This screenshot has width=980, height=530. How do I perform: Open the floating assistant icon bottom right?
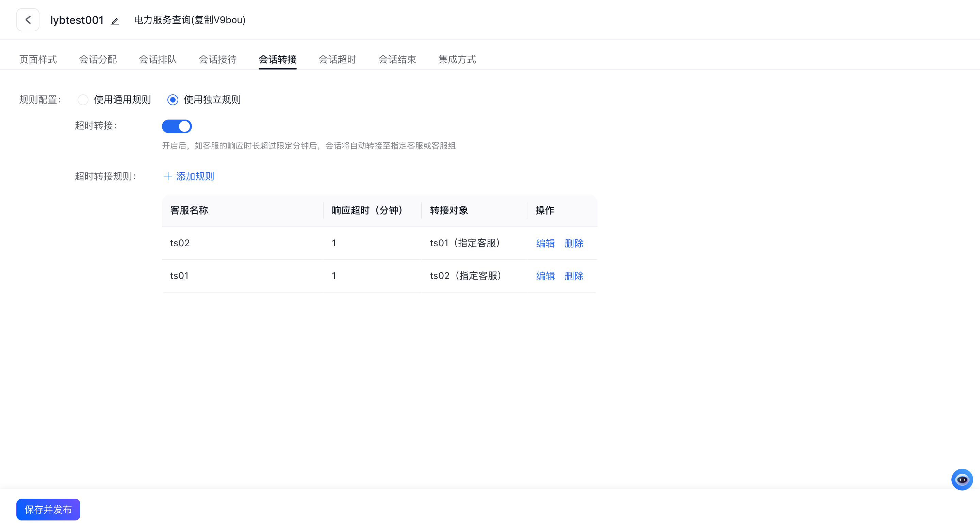tap(962, 479)
